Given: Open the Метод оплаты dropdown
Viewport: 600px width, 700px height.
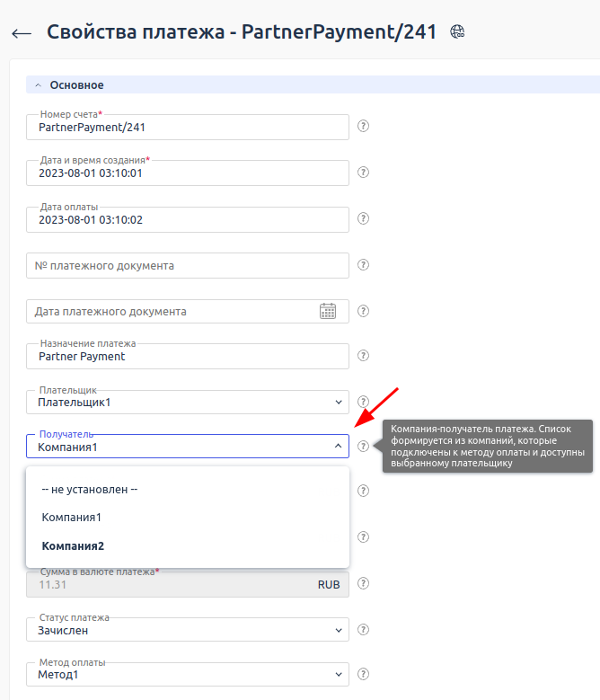Looking at the screenshot, I should 187,674.
